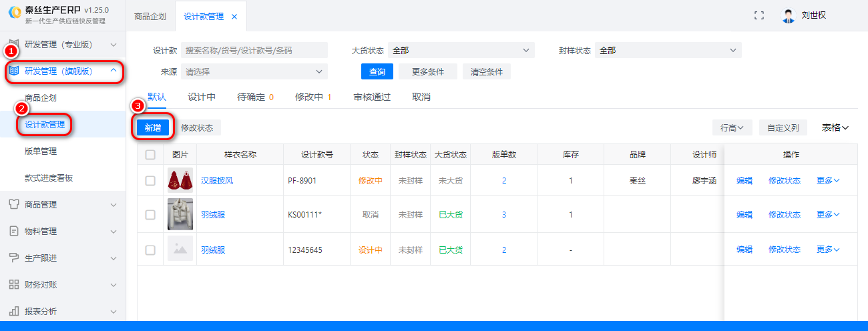
Task: Click the 物料管理 sidebar icon
Action: click(14, 231)
